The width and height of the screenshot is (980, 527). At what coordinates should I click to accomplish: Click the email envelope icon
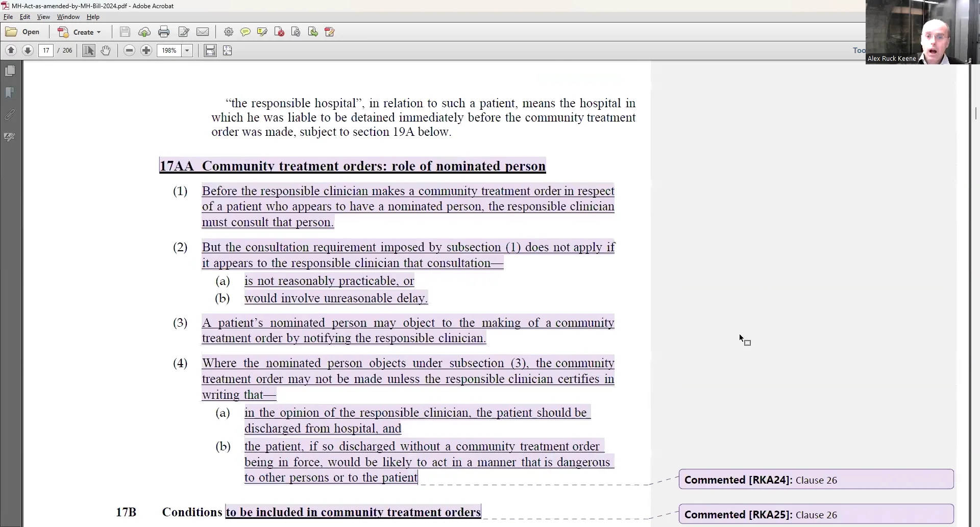click(203, 32)
